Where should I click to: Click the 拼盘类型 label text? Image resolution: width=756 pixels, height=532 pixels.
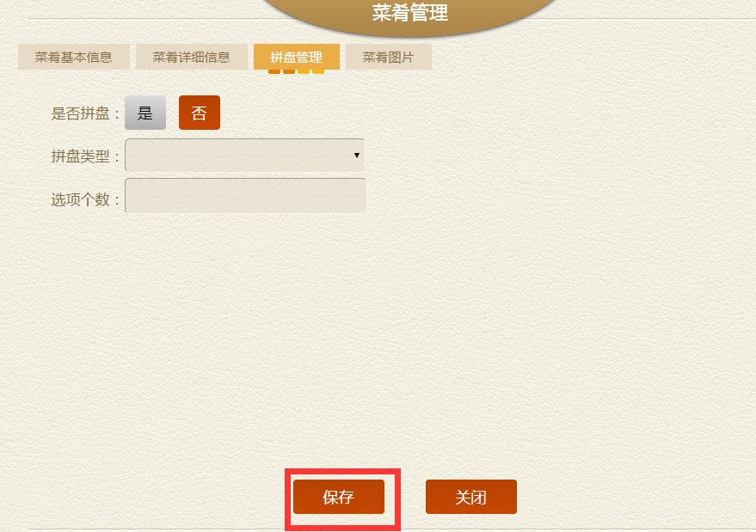coord(81,156)
